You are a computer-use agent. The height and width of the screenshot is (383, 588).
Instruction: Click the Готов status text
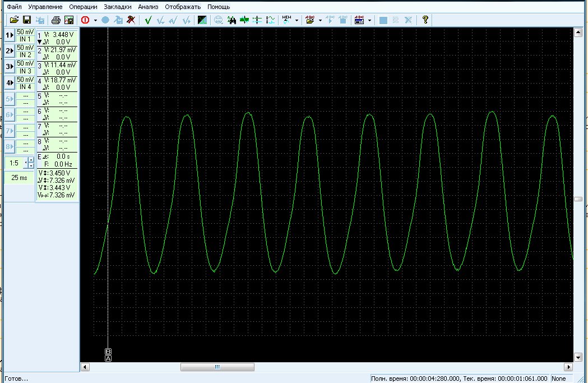(x=16, y=379)
